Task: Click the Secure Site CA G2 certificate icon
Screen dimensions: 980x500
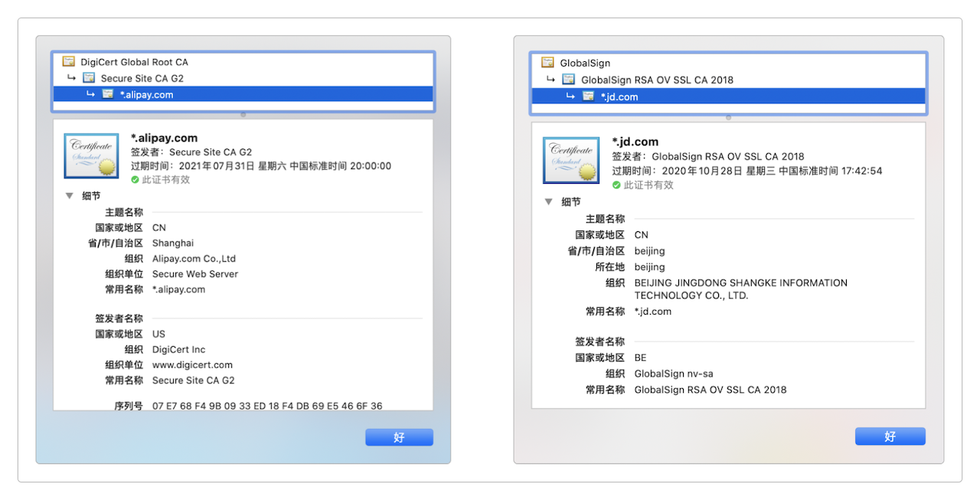Action: [89, 78]
